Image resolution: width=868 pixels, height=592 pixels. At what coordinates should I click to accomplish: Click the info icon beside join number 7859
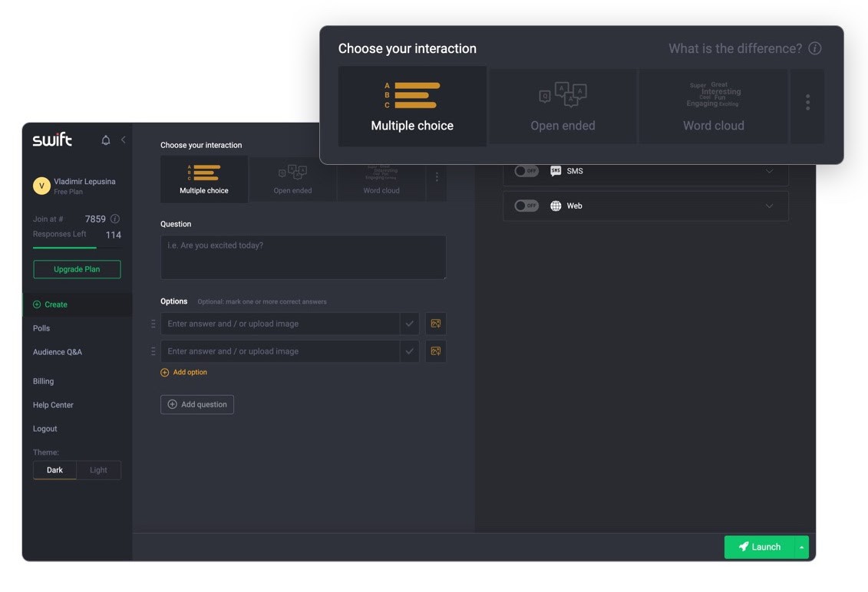(115, 219)
